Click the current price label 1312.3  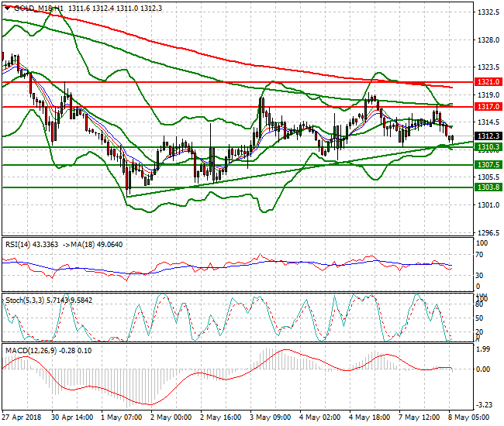(x=488, y=136)
